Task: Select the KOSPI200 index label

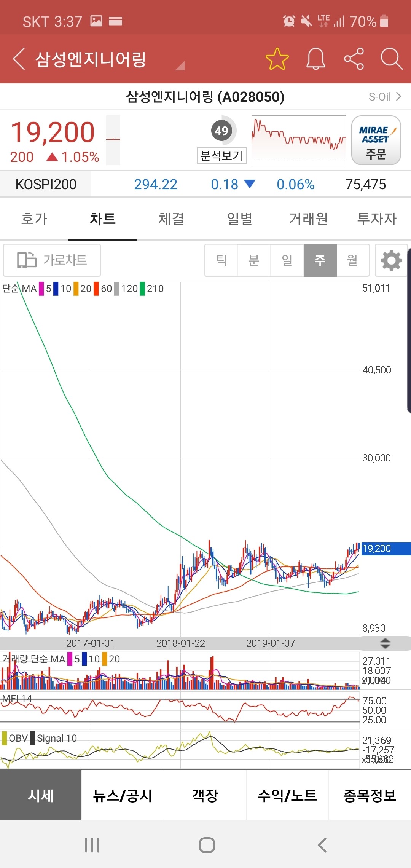Action: click(x=46, y=184)
